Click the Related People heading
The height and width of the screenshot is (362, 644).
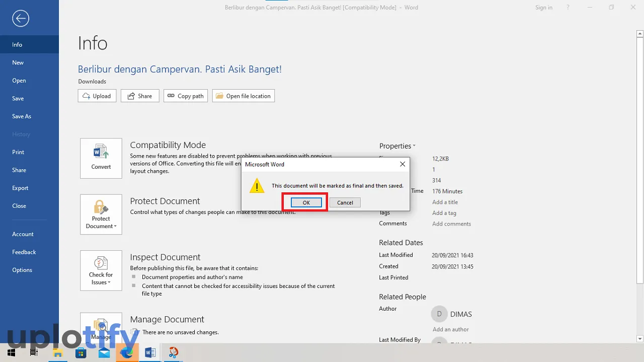403,297
